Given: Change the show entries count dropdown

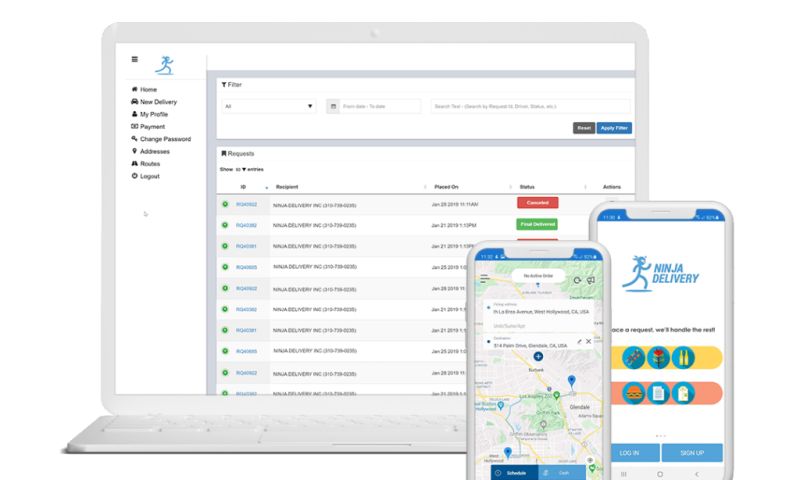Looking at the screenshot, I should (x=243, y=170).
